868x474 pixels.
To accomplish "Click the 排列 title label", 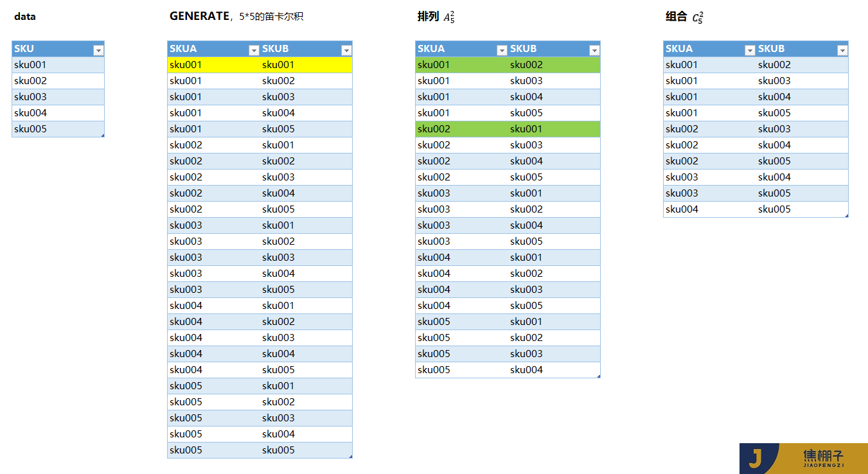I will click(x=436, y=17).
